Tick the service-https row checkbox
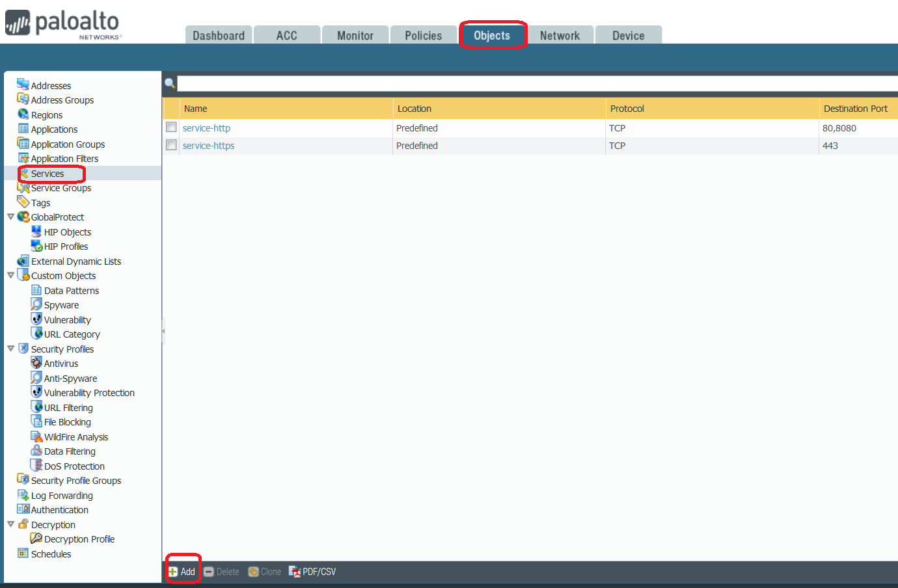 click(x=171, y=145)
